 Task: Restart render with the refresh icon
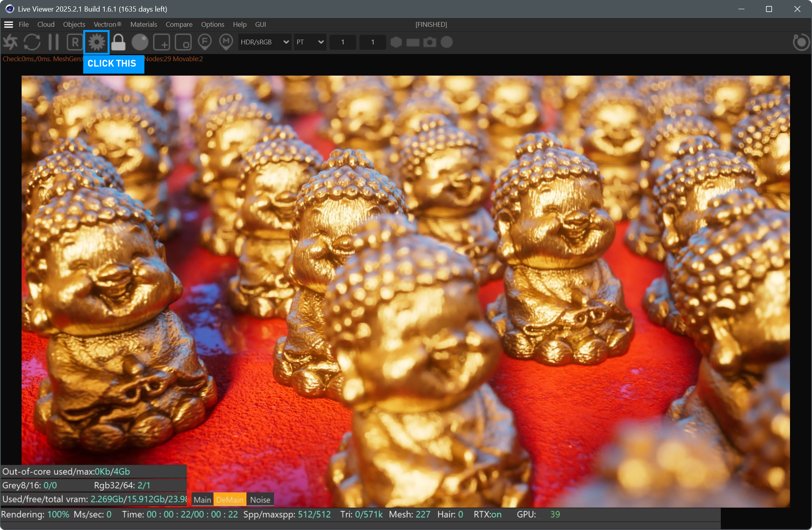[x=32, y=42]
